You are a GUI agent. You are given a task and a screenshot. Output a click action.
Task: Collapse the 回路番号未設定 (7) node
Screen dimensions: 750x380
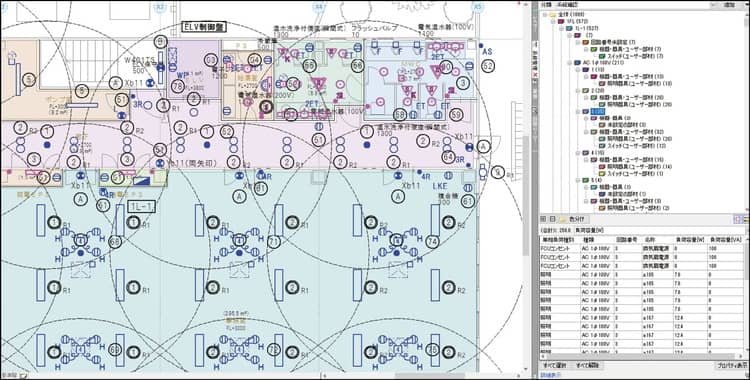578,42
